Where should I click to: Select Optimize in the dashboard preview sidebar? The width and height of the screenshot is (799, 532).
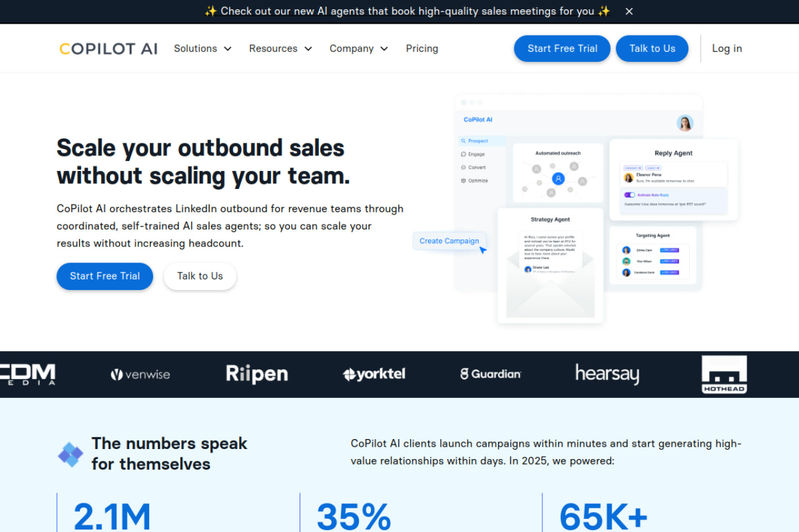tap(474, 181)
